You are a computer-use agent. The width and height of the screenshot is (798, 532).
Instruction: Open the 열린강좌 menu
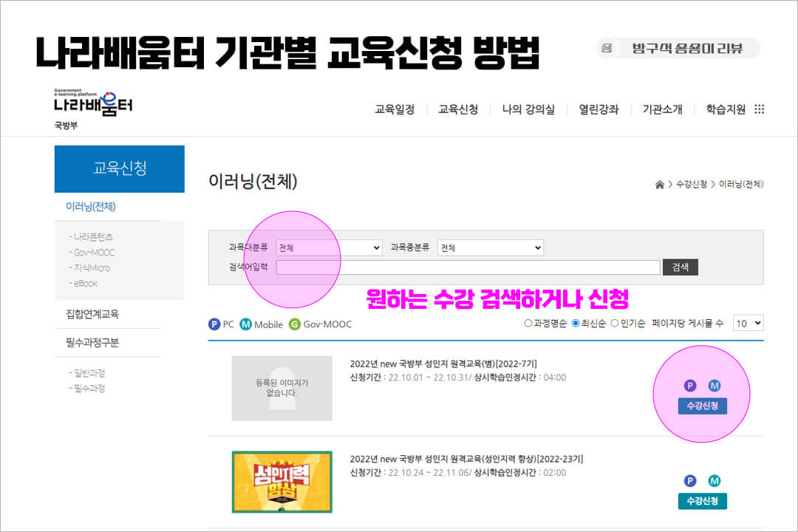click(598, 109)
